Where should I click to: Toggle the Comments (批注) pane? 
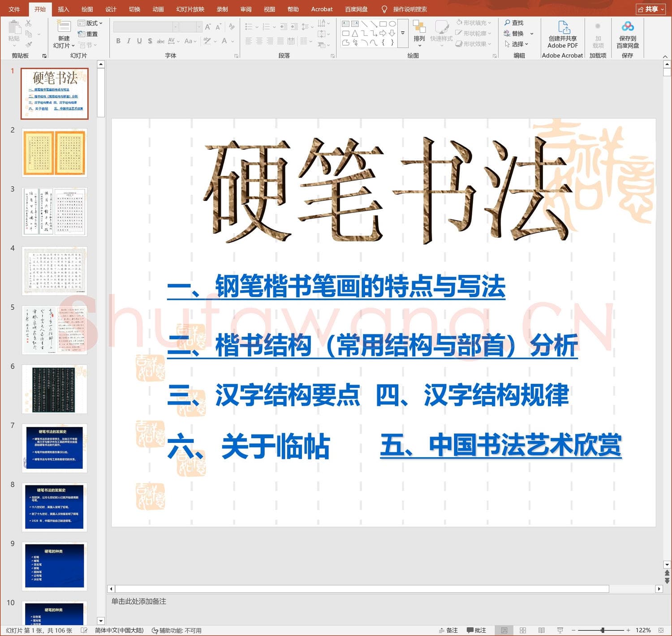pos(477,630)
